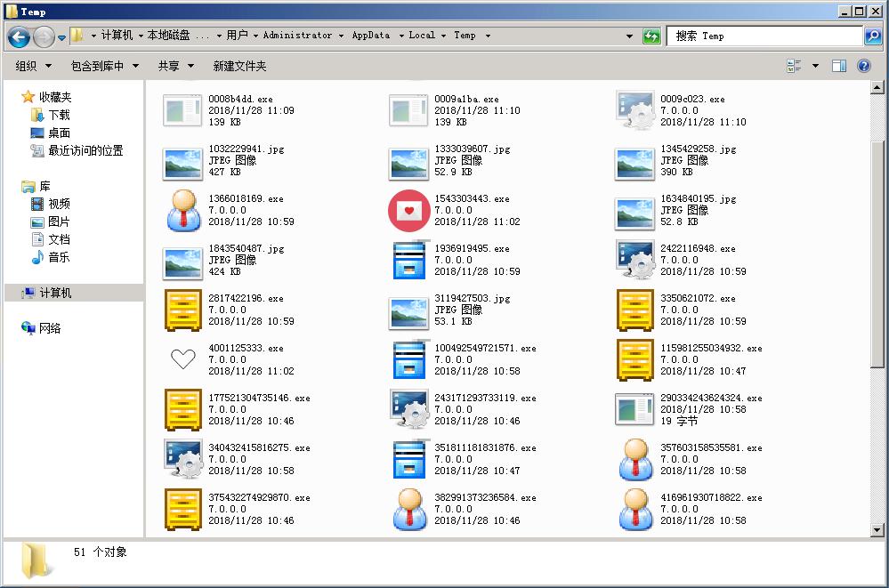Open the help question mark icon
Image resolution: width=889 pixels, height=588 pixels.
[863, 66]
